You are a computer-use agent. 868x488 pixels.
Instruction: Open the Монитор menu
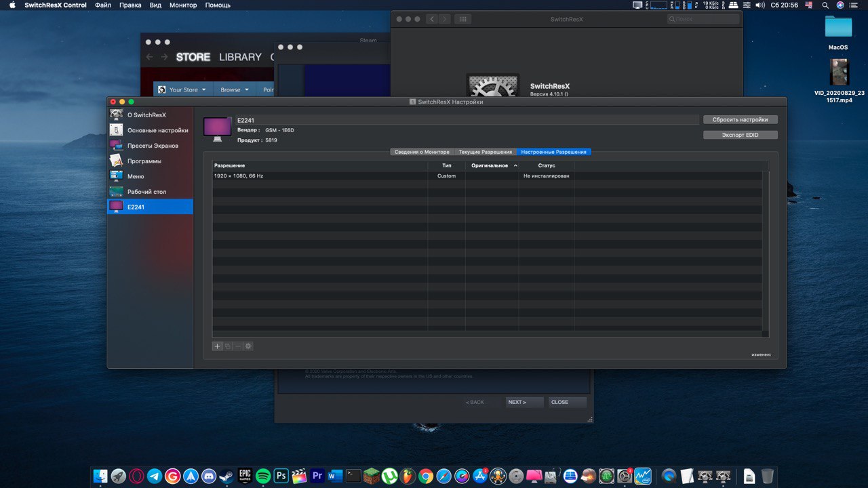click(x=183, y=5)
